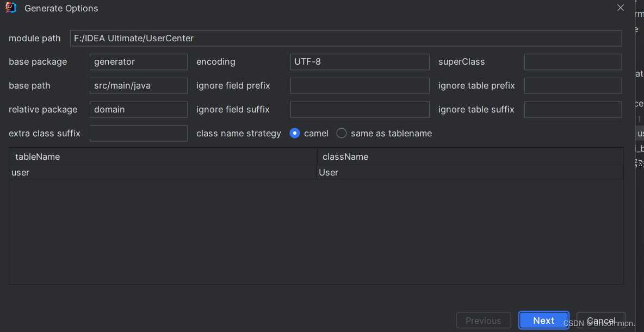This screenshot has height=332, width=644.
Task: Click the ignore field prefix input
Action: 360,86
